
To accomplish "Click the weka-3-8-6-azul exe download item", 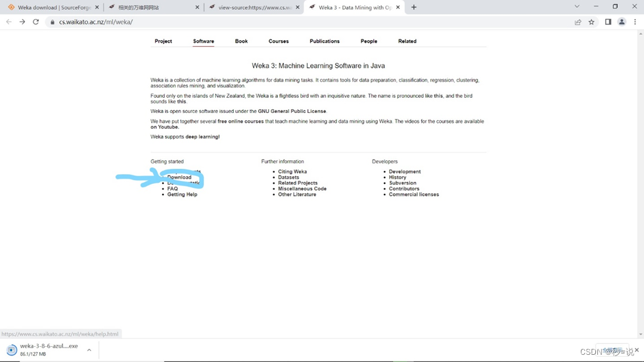I will pyautogui.click(x=49, y=350).
